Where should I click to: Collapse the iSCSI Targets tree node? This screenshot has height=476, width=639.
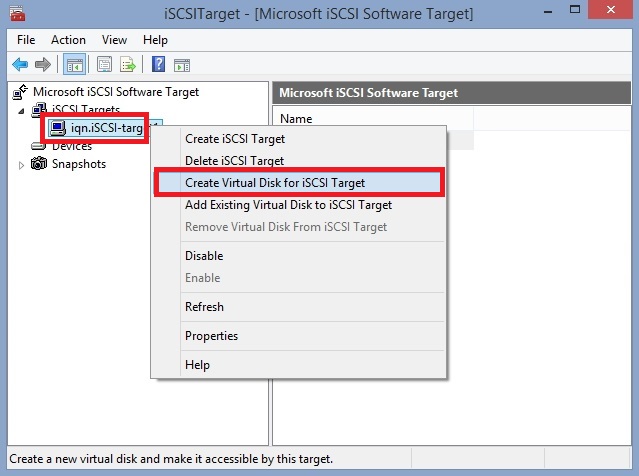point(21,111)
